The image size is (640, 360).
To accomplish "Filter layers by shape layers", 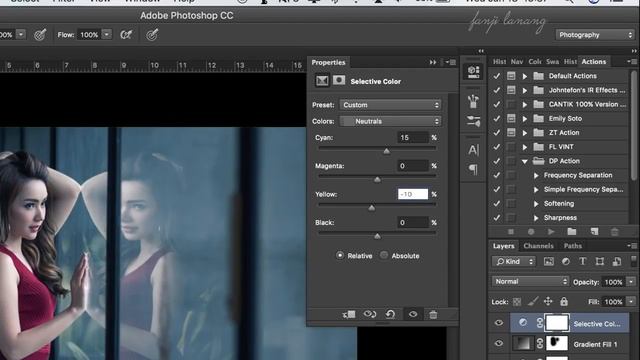I will (600, 262).
